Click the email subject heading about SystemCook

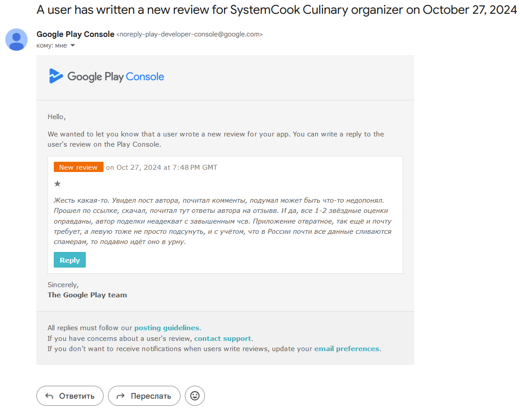pos(276,10)
